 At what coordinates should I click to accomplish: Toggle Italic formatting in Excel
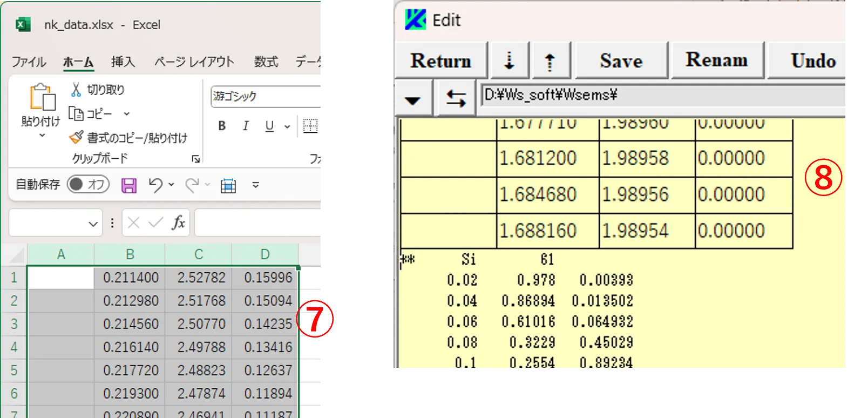246,126
